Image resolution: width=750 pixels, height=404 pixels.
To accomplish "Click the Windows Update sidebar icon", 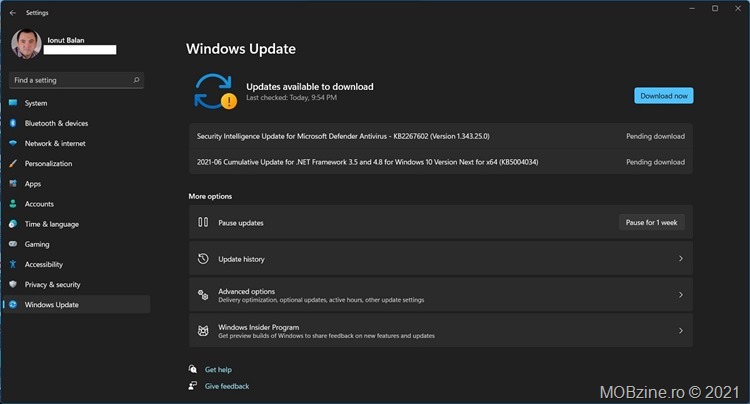I will tap(13, 305).
